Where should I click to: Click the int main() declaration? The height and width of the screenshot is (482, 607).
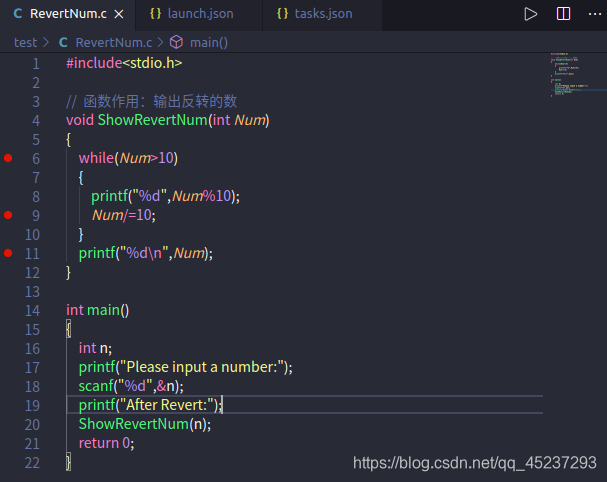(98, 310)
